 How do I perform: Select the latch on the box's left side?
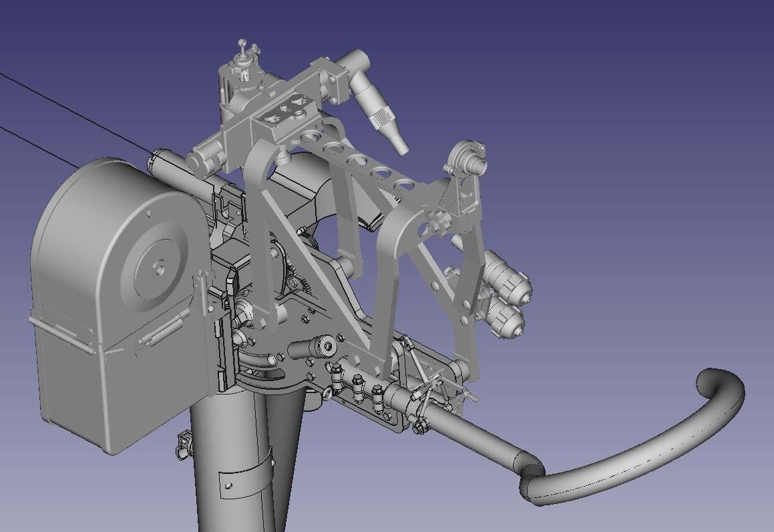coord(61,332)
